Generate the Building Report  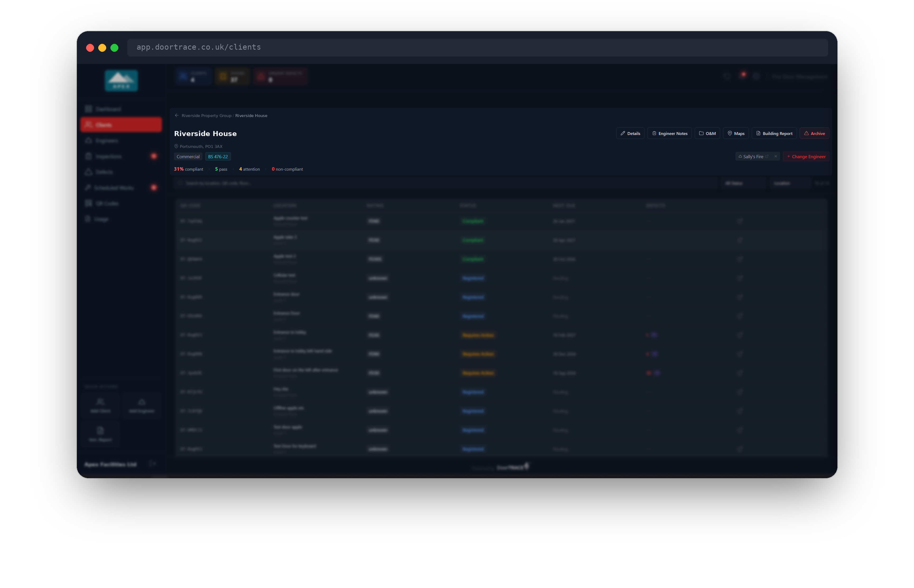pyautogui.click(x=774, y=133)
